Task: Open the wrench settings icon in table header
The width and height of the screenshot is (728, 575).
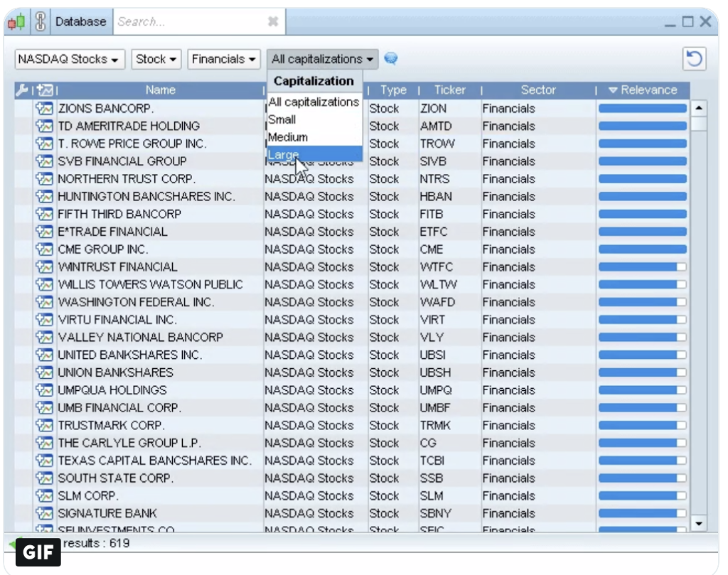Action: [x=22, y=90]
